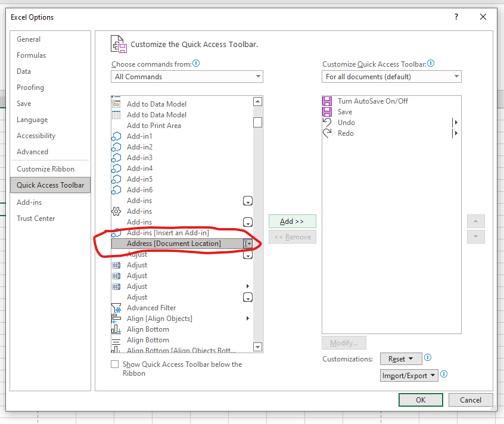The image size is (504, 424).
Task: Close the Excel Options dialog
Action: 483,17
